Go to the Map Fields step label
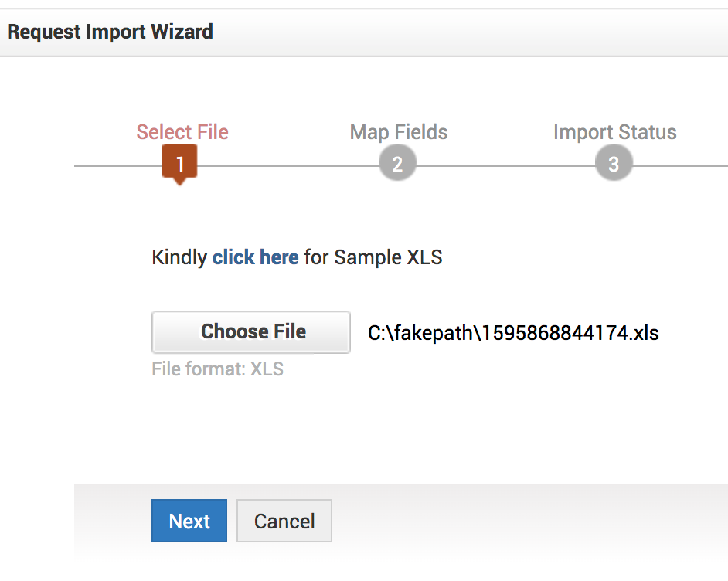The height and width of the screenshot is (581, 728). coord(399,132)
